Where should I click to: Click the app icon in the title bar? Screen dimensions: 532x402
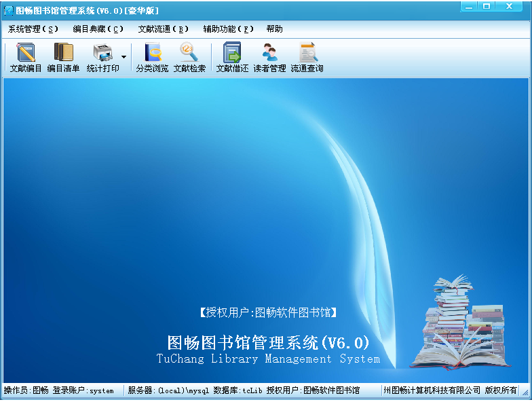[x=8, y=10]
